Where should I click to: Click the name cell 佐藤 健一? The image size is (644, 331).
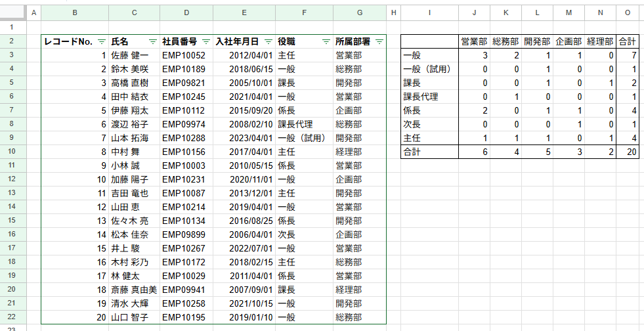[x=135, y=55]
